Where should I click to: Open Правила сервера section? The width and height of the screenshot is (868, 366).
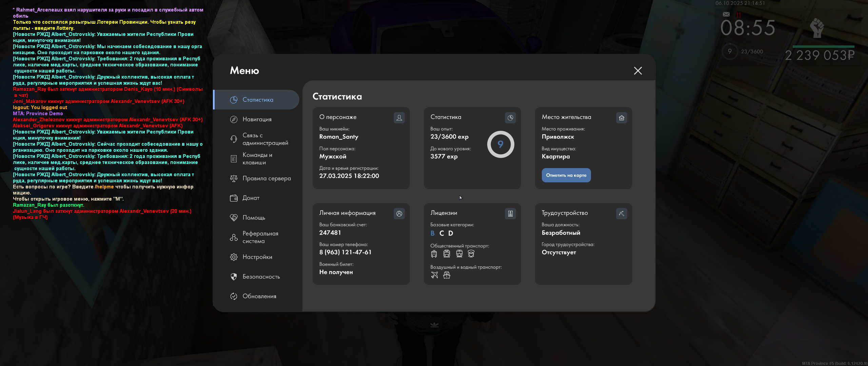click(x=266, y=178)
